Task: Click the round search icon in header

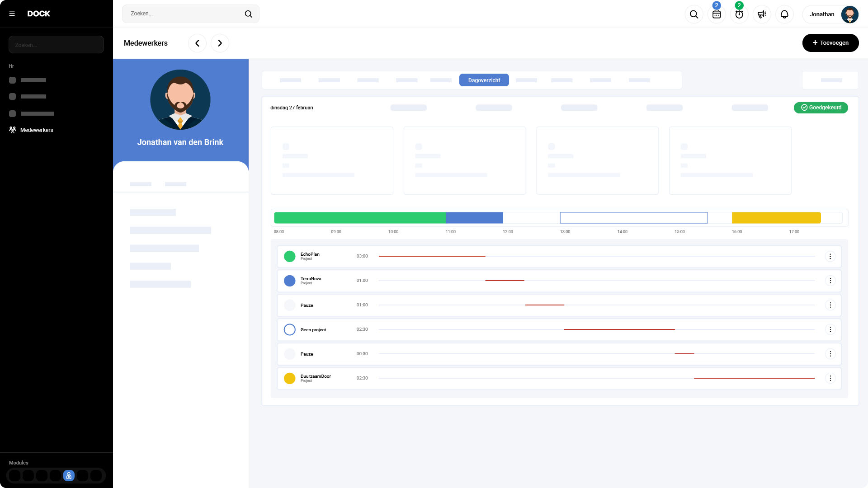Action: tap(694, 14)
